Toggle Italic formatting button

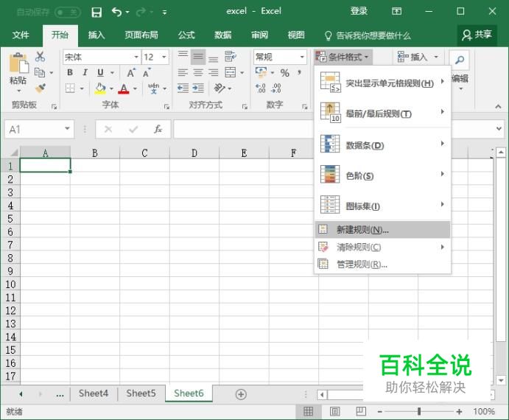tap(85, 72)
